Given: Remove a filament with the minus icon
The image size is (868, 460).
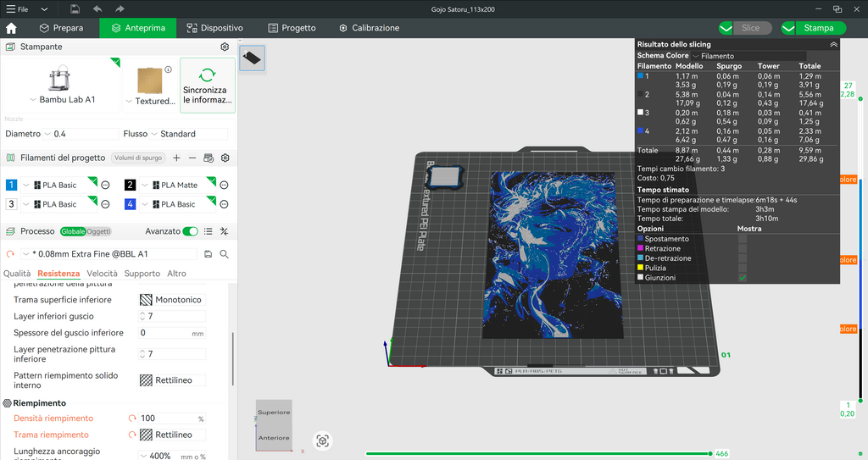Looking at the screenshot, I should point(192,158).
